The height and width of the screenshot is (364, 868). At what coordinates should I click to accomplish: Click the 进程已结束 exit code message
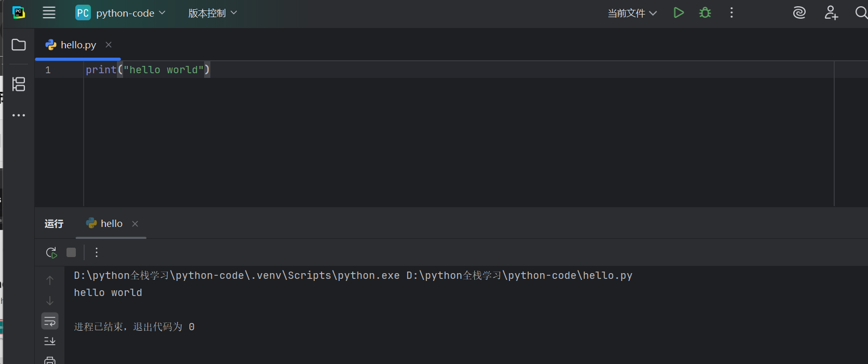coord(134,327)
